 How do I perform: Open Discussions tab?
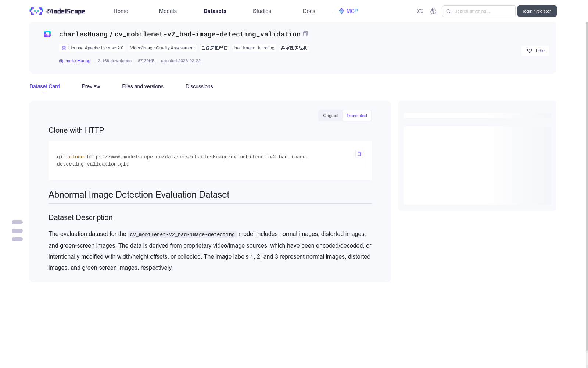click(199, 86)
